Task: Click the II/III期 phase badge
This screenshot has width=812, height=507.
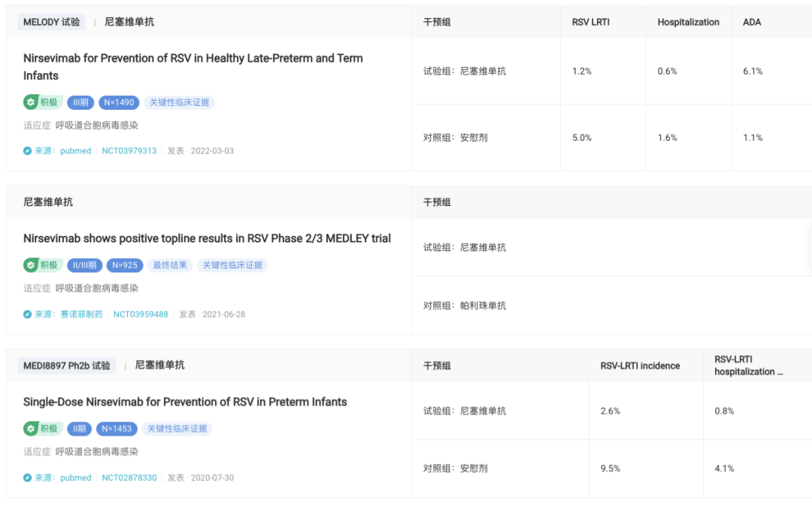Action: pos(84,265)
